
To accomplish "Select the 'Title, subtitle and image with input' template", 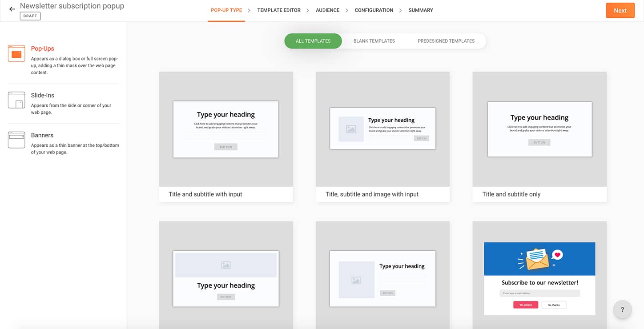I will tap(382, 133).
